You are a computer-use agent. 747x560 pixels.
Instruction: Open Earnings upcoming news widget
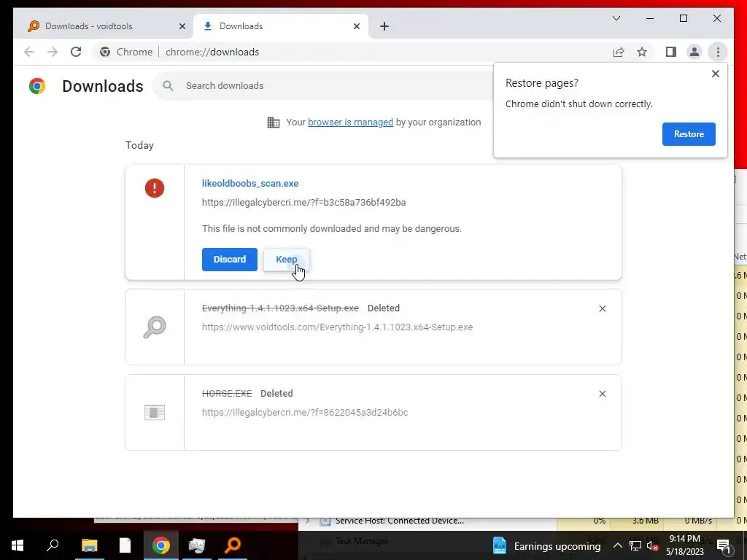coord(546,545)
